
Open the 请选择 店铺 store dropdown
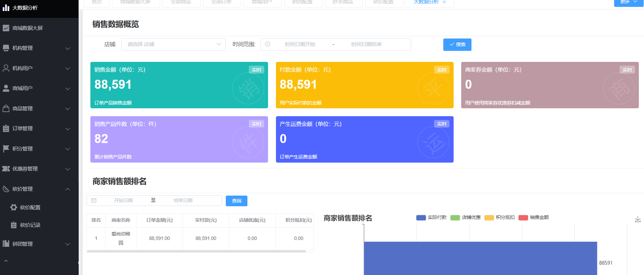[174, 44]
